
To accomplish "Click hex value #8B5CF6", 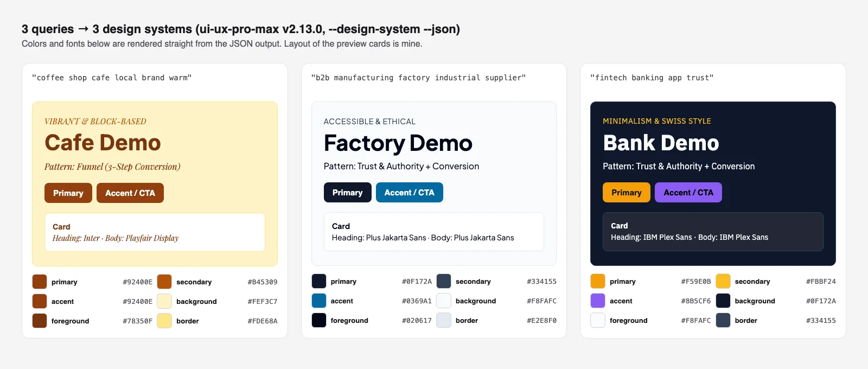I will pyautogui.click(x=696, y=301).
